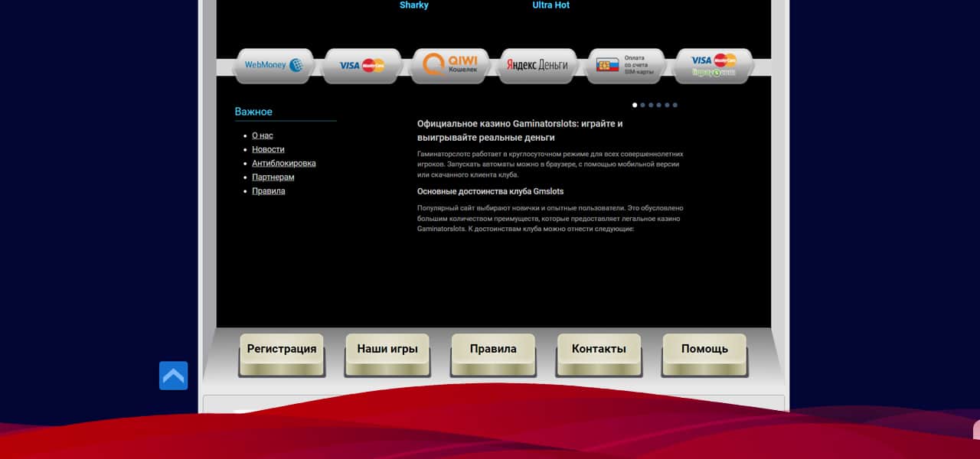Open the Антиблокировка link
980x459 pixels.
[x=283, y=163]
